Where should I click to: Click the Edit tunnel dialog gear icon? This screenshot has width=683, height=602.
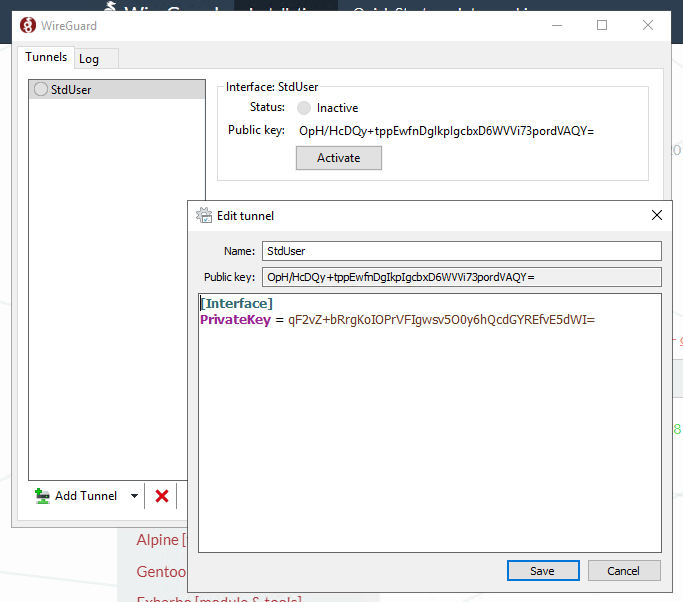click(x=204, y=215)
